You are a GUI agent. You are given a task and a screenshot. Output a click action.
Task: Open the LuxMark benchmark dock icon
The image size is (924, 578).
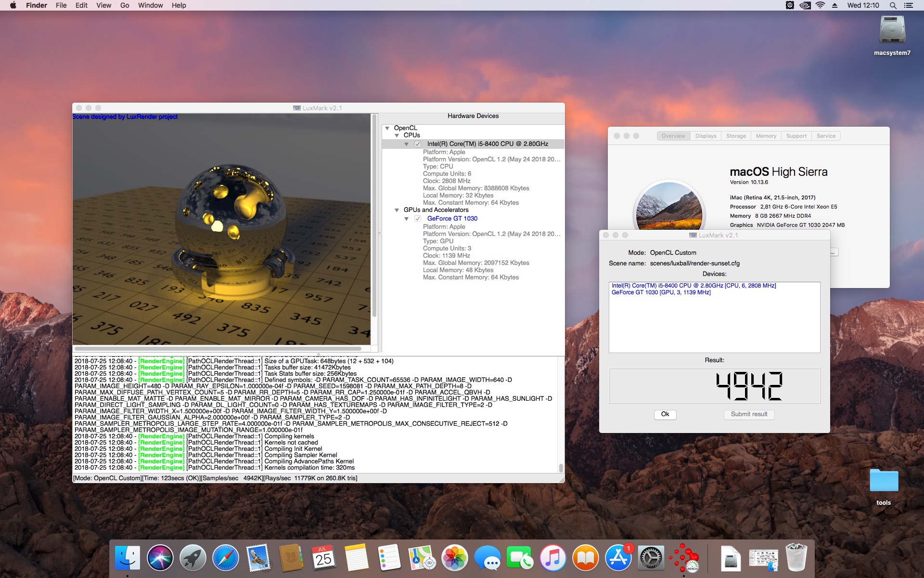(683, 558)
